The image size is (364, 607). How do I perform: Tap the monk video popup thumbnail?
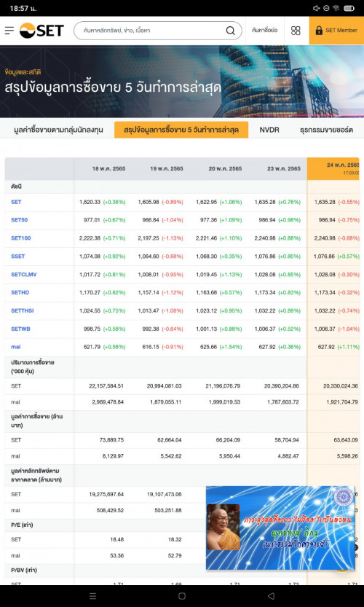280,528
